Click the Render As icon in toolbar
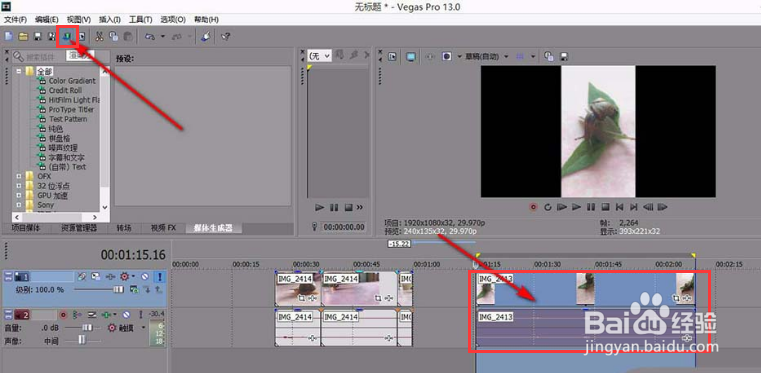 point(67,36)
